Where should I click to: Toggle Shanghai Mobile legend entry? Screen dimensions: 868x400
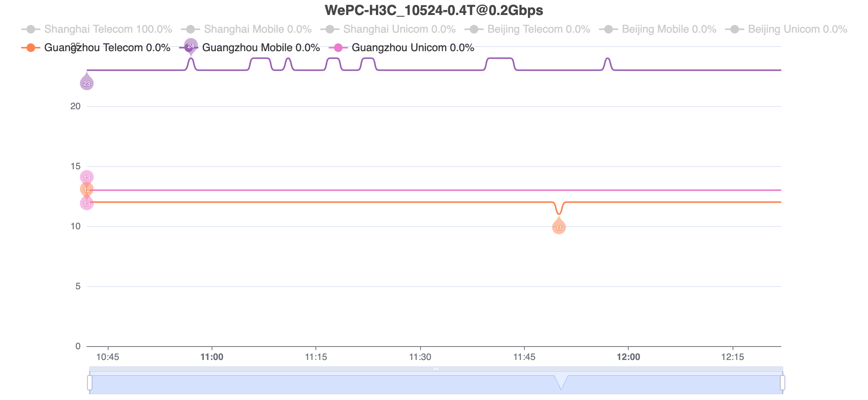(x=246, y=29)
